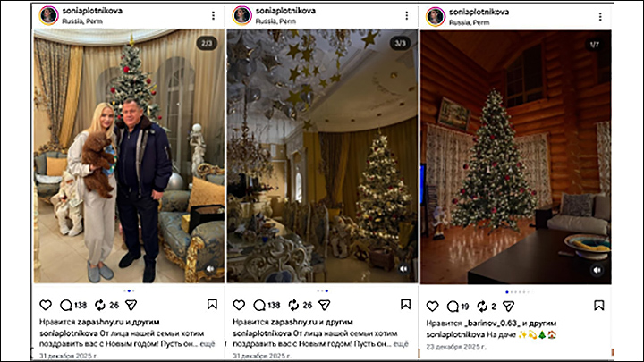Image resolution: width=644 pixels, height=362 pixels.
Task: Open the photo of couple with puppy
Action: (x=129, y=156)
